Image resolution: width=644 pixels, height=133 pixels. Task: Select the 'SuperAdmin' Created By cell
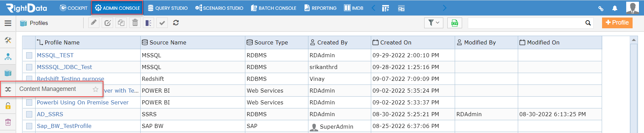[x=339, y=126]
